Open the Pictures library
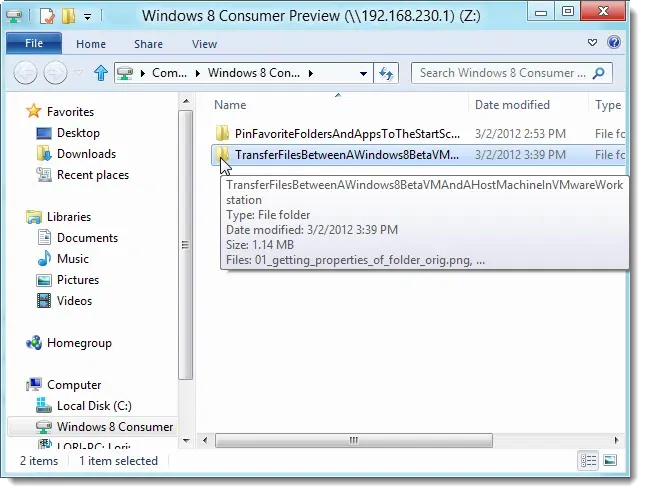Image resolution: width=645 pixels, height=493 pixels. [x=78, y=280]
